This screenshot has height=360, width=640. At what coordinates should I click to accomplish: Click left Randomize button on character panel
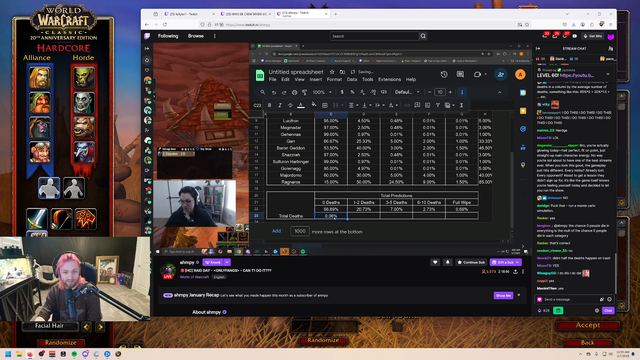[x=60, y=342]
